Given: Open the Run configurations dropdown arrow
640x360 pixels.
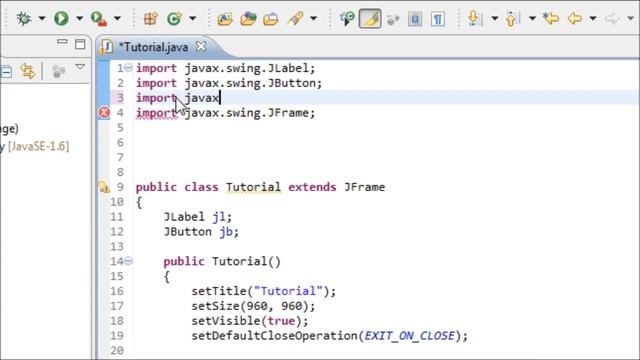Looking at the screenshot, I should [x=80, y=18].
